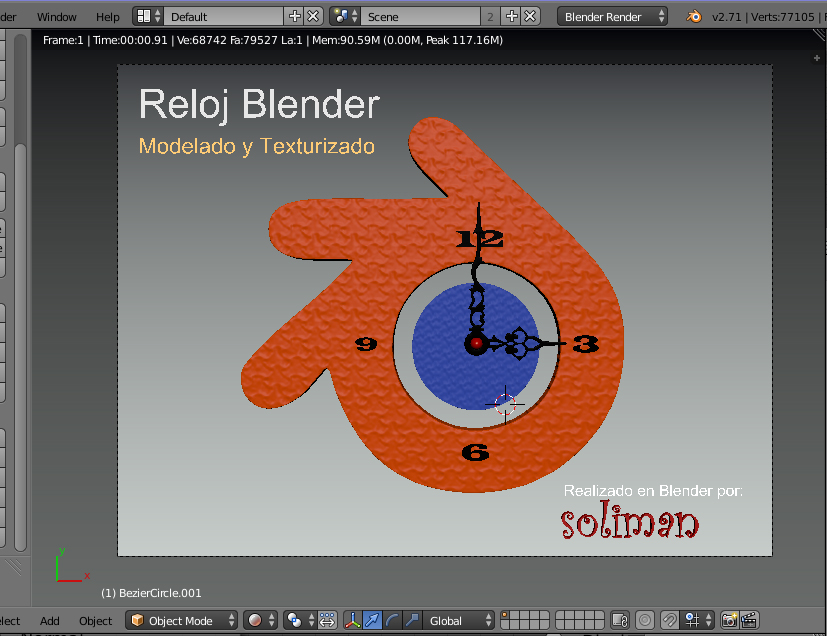Enable the rotate manipulator arc
This screenshot has height=636, width=827.
(392, 620)
